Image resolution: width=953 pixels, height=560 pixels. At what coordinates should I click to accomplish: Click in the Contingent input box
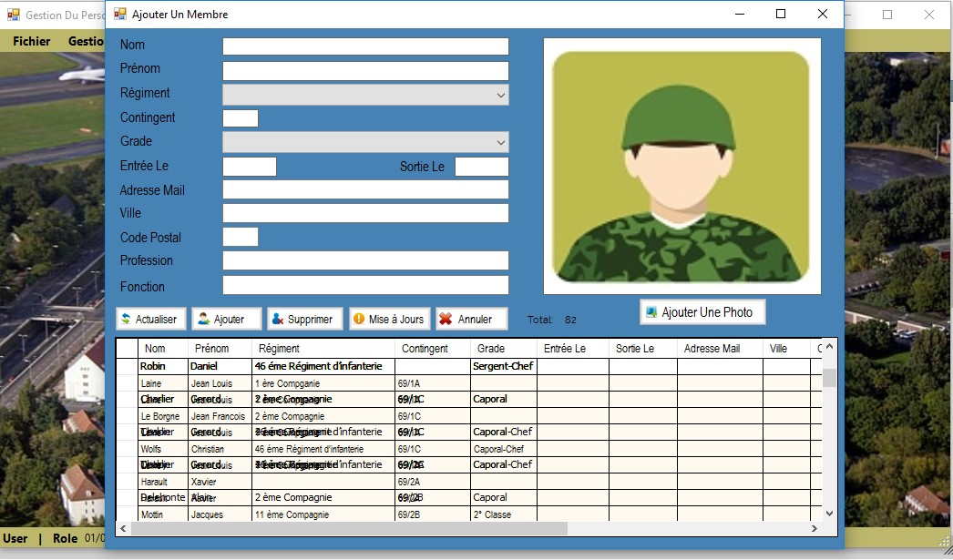tap(241, 118)
